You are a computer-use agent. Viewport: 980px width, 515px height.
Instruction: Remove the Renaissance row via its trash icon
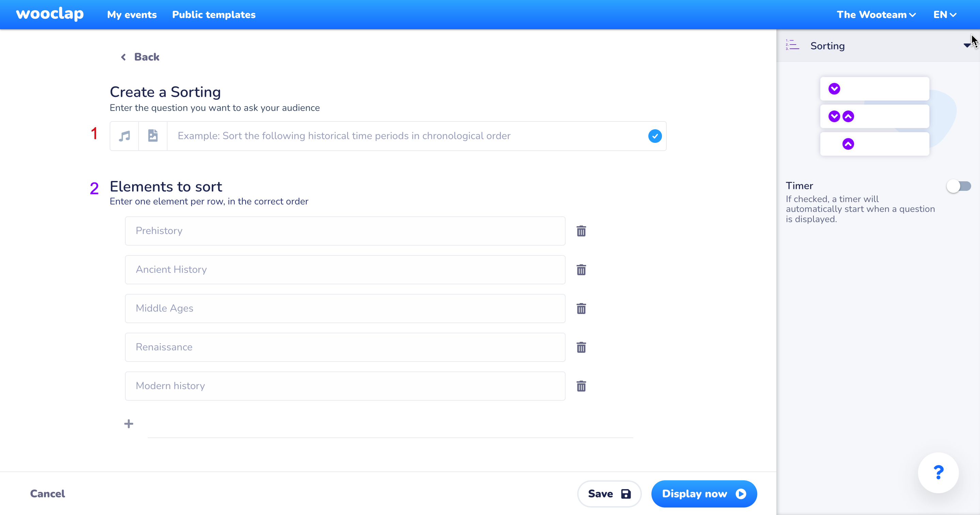pos(581,347)
